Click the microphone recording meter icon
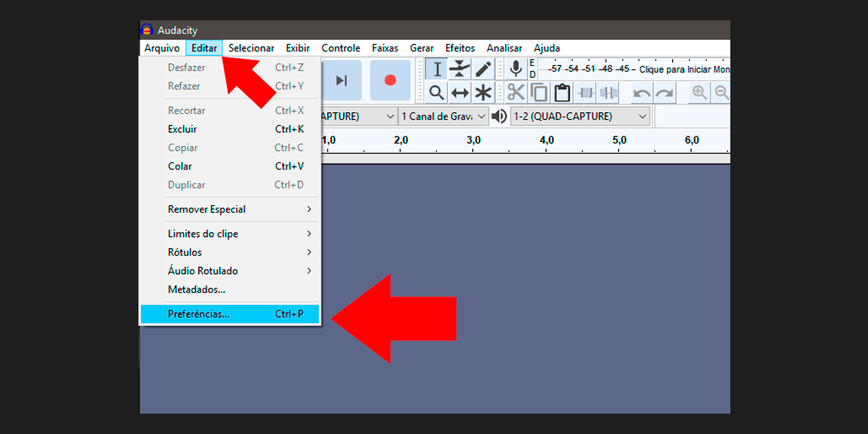The image size is (868, 434). (x=516, y=69)
